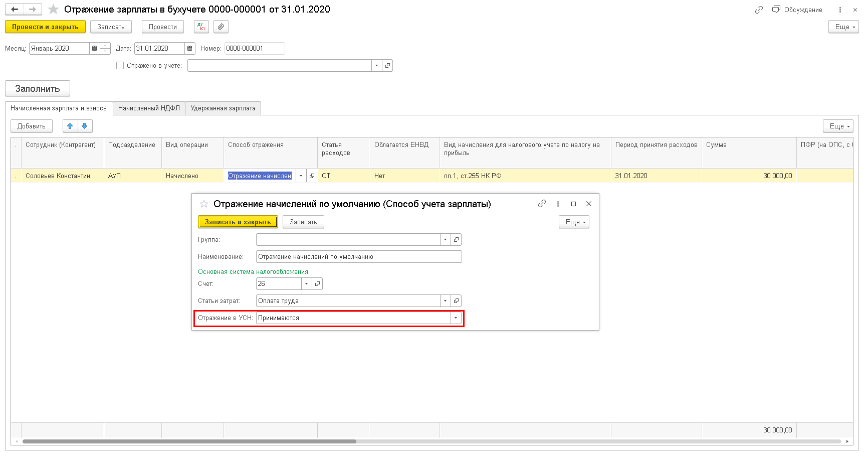The width and height of the screenshot is (868, 457).
Task: Click Записать и закрыть button
Action: (238, 222)
